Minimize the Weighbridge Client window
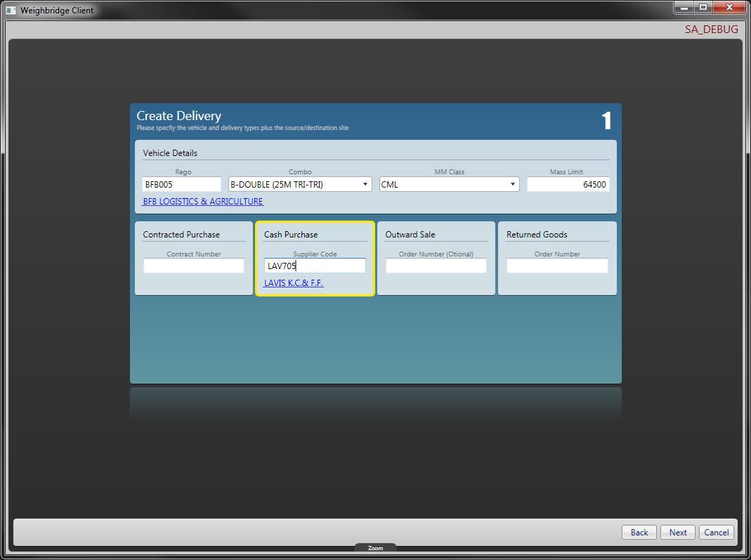751x560 pixels. click(684, 7)
